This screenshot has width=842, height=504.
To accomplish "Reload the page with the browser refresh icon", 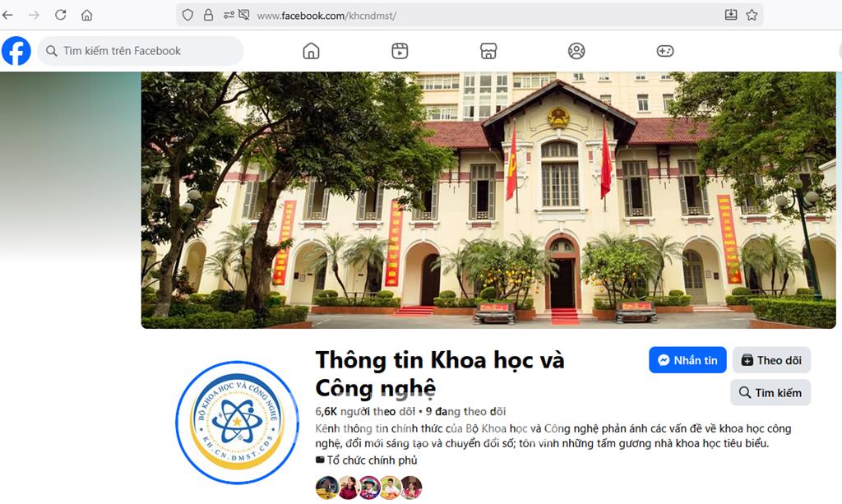I will (x=61, y=15).
